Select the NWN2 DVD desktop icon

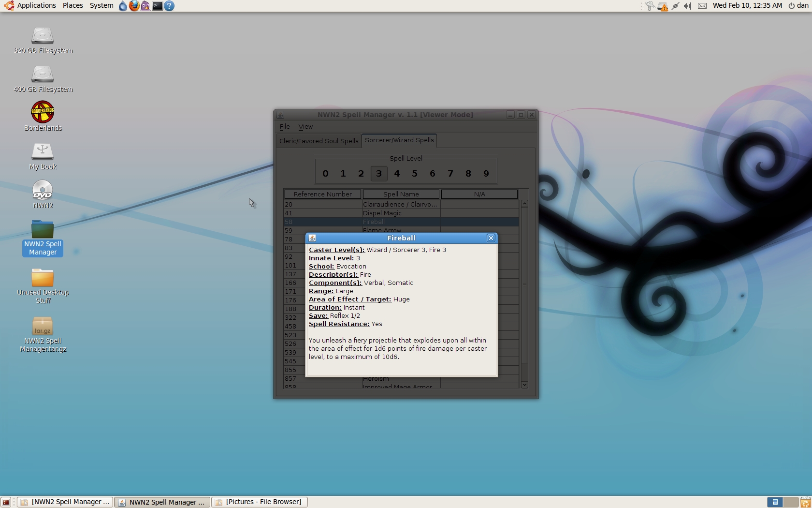pos(43,190)
